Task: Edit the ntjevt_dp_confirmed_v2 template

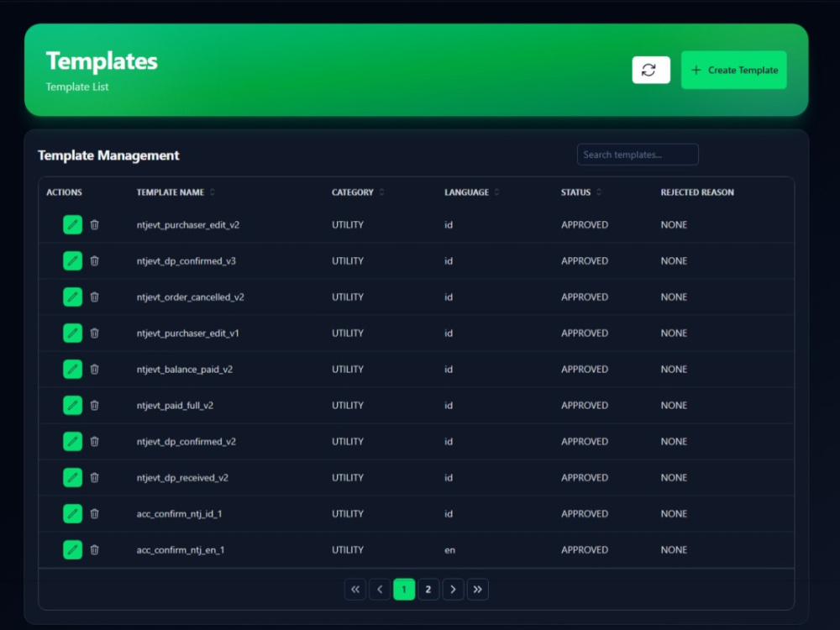Action: click(73, 442)
